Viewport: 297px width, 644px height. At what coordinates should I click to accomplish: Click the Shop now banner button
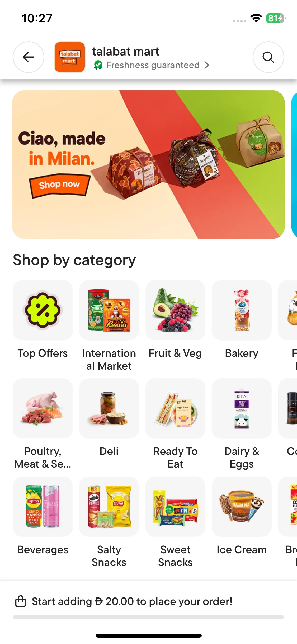click(x=60, y=185)
